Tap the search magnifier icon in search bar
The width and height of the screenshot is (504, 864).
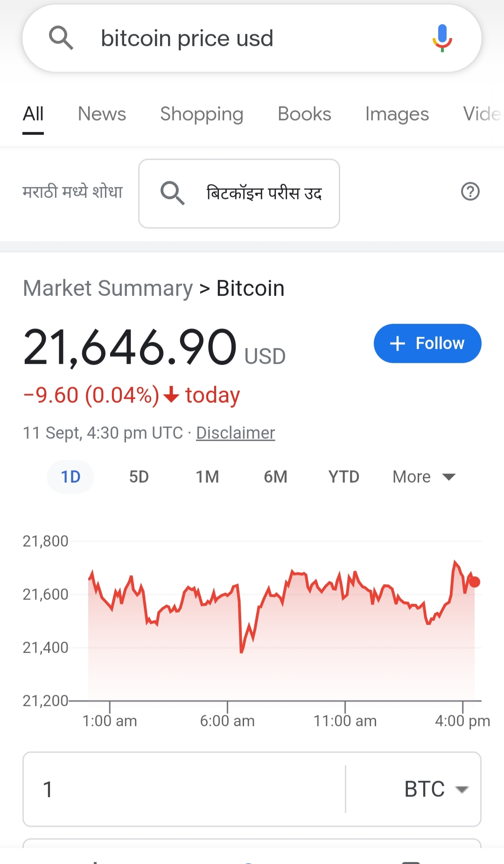[x=61, y=38]
